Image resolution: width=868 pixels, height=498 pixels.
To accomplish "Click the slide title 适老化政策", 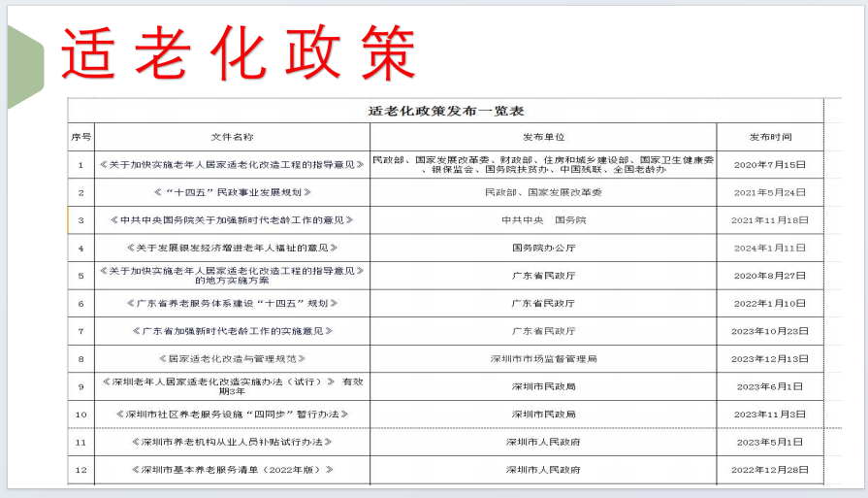I will (x=239, y=52).
